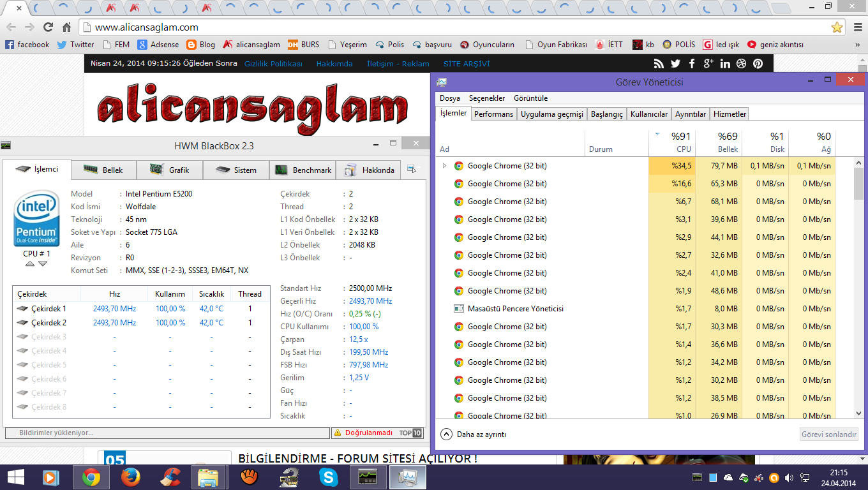868x490 pixels.
Task: Reload the page with Chrome's refresh icon
Action: coord(48,27)
